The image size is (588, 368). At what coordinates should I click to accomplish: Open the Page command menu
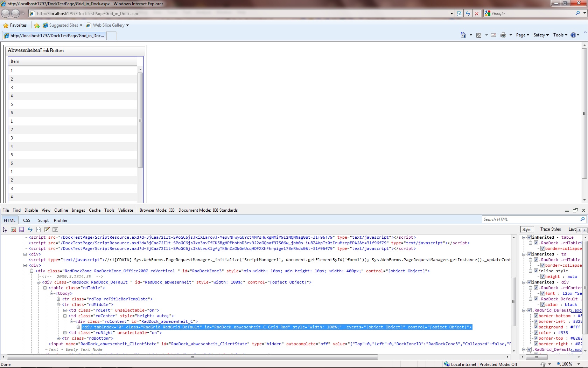(523, 35)
